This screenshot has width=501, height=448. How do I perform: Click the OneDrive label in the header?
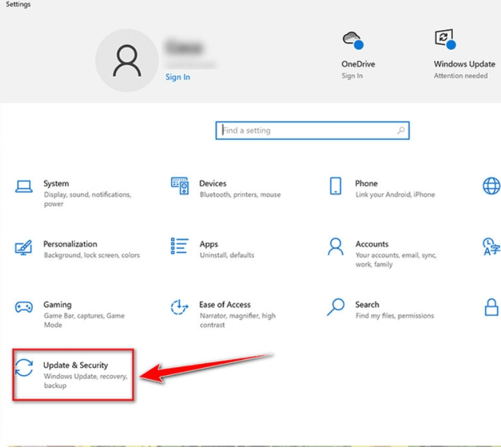pyautogui.click(x=358, y=64)
